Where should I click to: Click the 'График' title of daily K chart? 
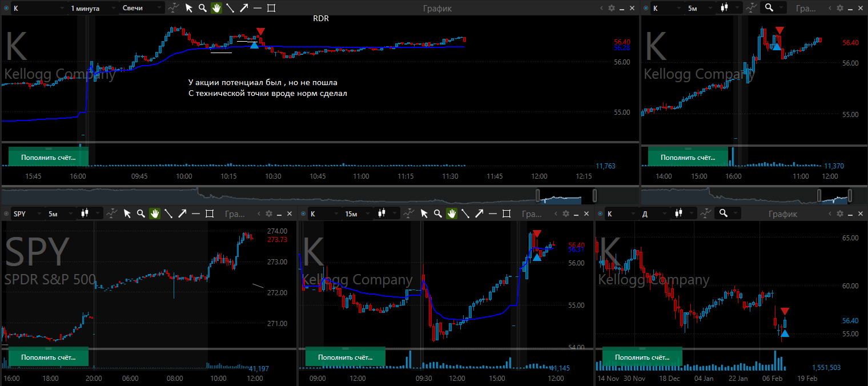(783, 214)
